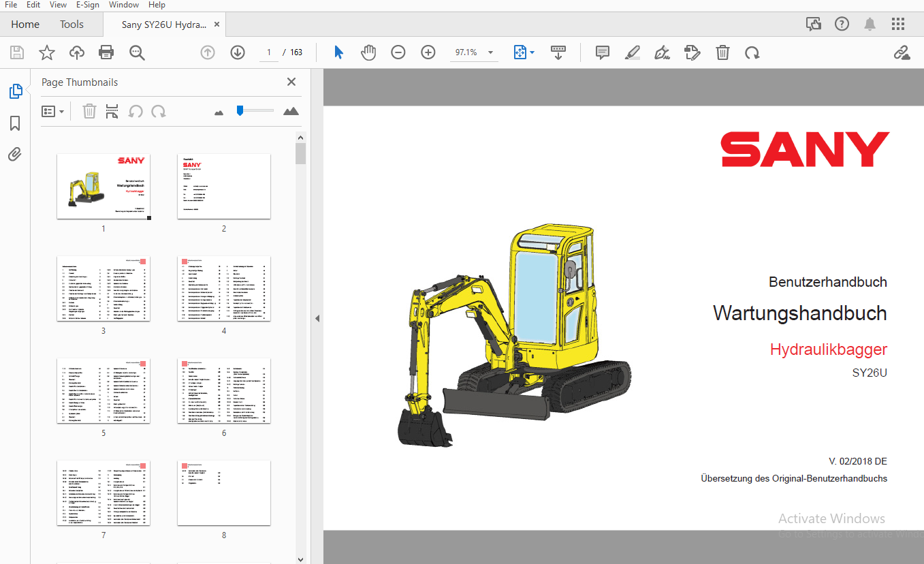Open the Help menu
The width and height of the screenshot is (924, 564).
pyautogui.click(x=157, y=5)
